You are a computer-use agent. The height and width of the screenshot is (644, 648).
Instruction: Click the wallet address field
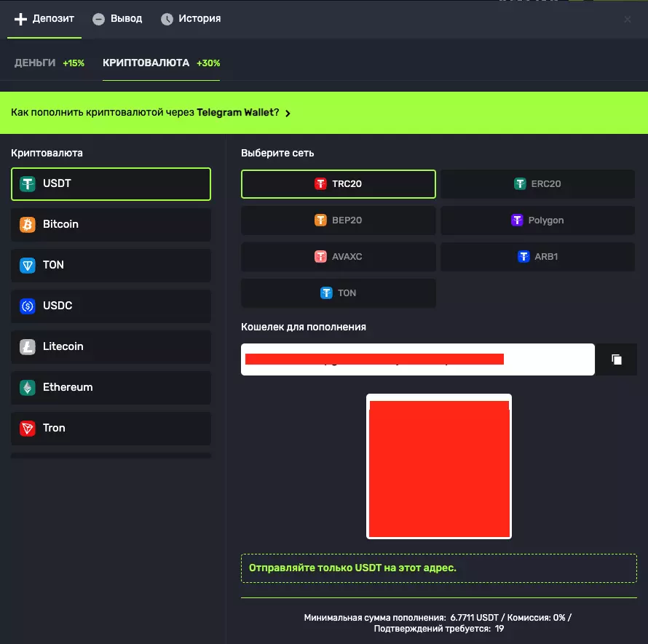coord(417,359)
